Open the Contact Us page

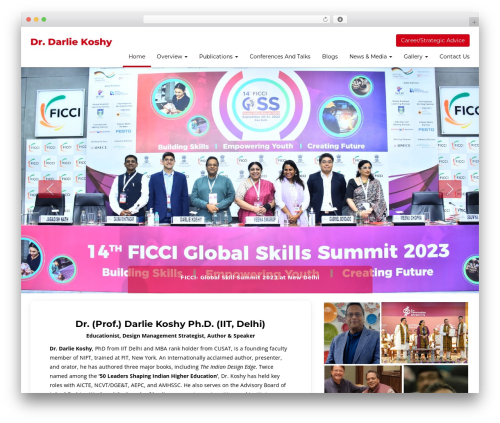click(x=454, y=57)
